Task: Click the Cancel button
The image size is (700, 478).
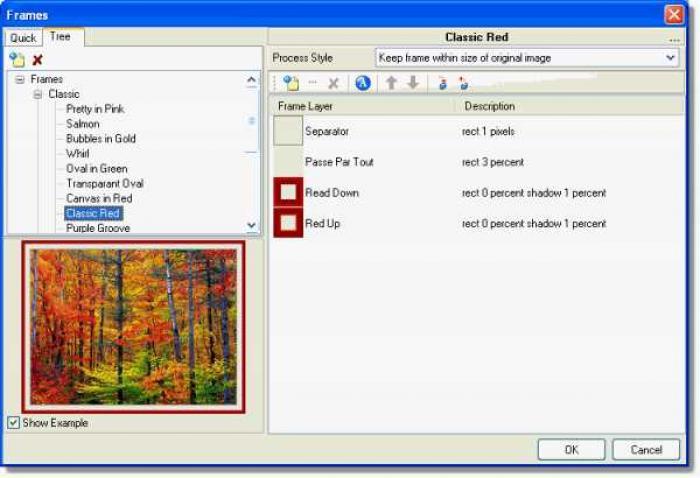Action: [646, 449]
